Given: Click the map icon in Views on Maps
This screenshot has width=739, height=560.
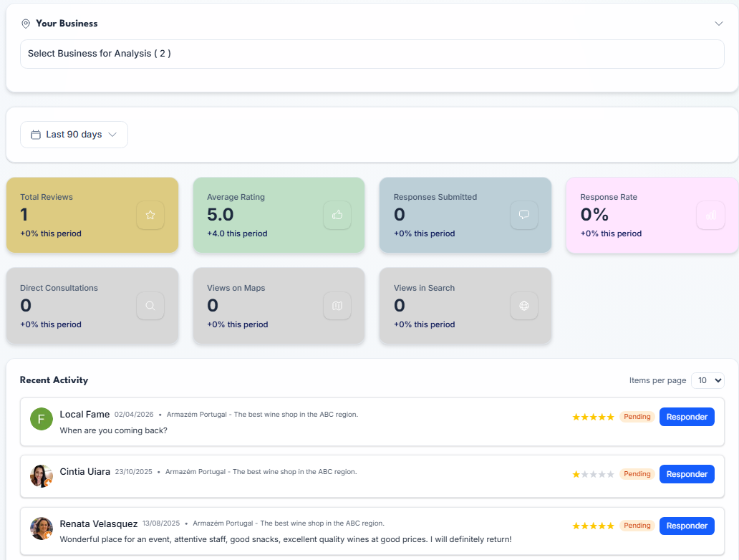Looking at the screenshot, I should pos(337,306).
